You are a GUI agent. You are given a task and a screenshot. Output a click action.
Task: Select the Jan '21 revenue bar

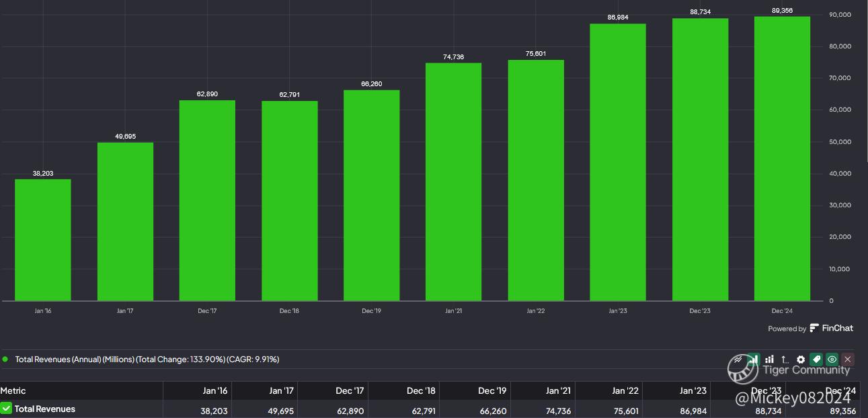[454, 182]
